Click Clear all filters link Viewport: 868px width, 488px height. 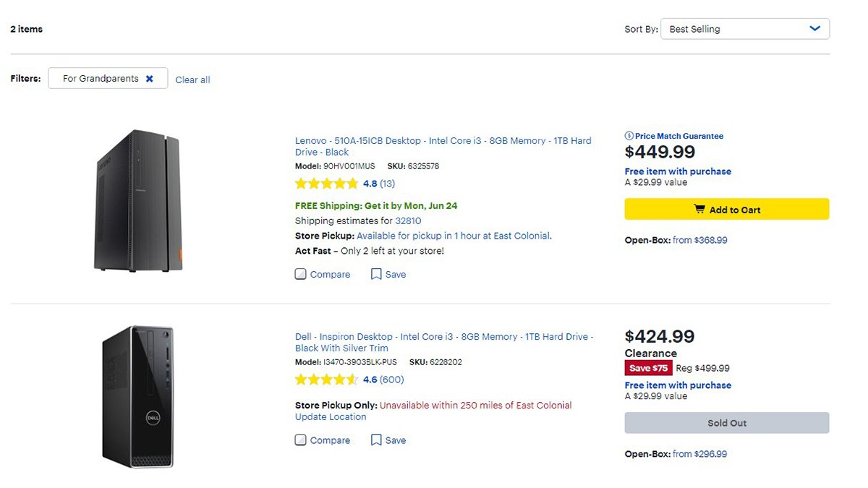click(192, 80)
